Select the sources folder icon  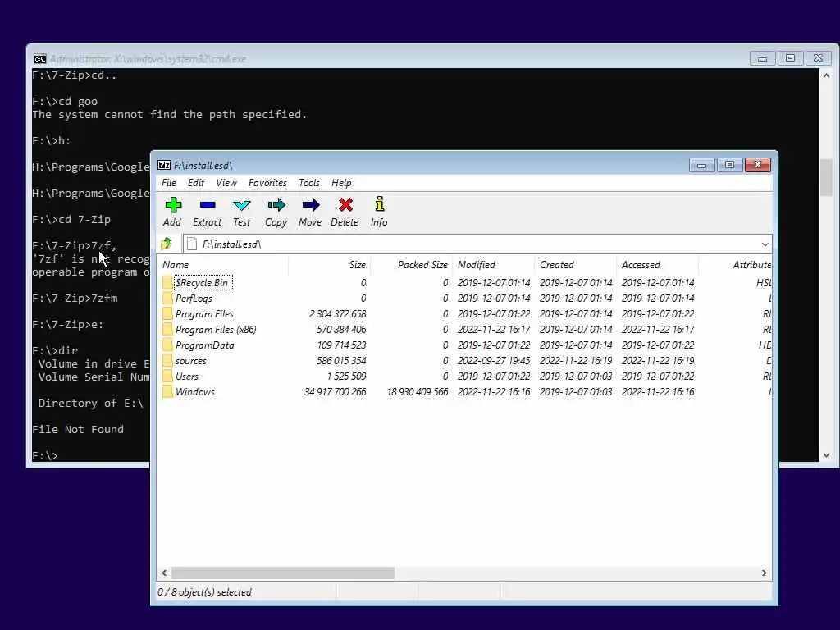pyautogui.click(x=167, y=361)
